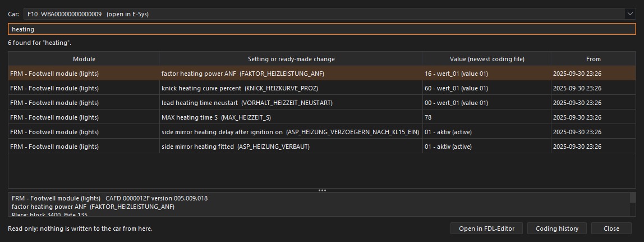The image size is (644, 242).
Task: Select the knick heating curve percent row
Action: [x=321, y=88]
